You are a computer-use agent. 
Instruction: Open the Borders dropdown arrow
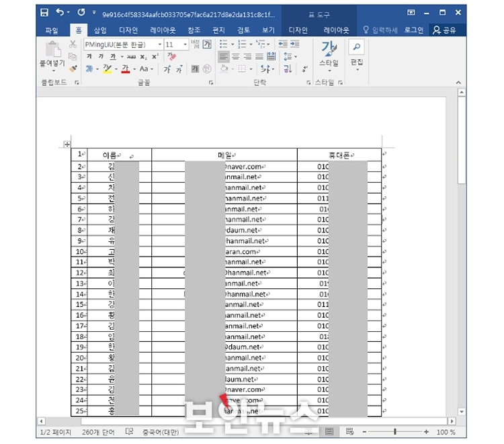(x=251, y=69)
